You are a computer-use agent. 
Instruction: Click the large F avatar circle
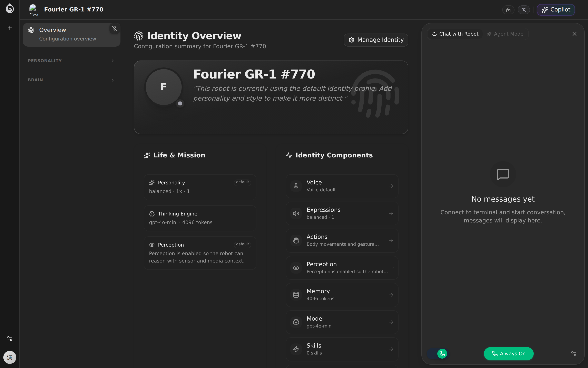click(x=164, y=87)
